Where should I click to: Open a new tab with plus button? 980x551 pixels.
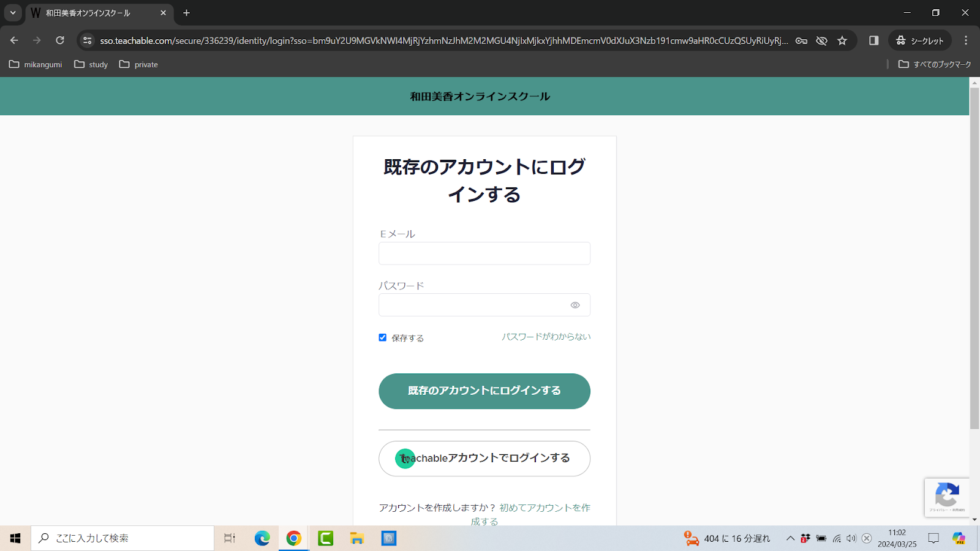(187, 12)
